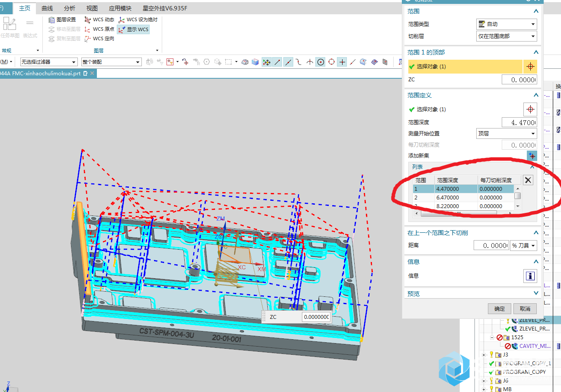Click the 距离 value field

491,245
